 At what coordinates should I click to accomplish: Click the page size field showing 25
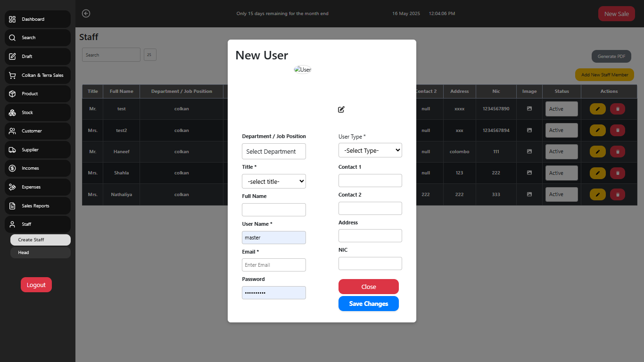tap(150, 55)
